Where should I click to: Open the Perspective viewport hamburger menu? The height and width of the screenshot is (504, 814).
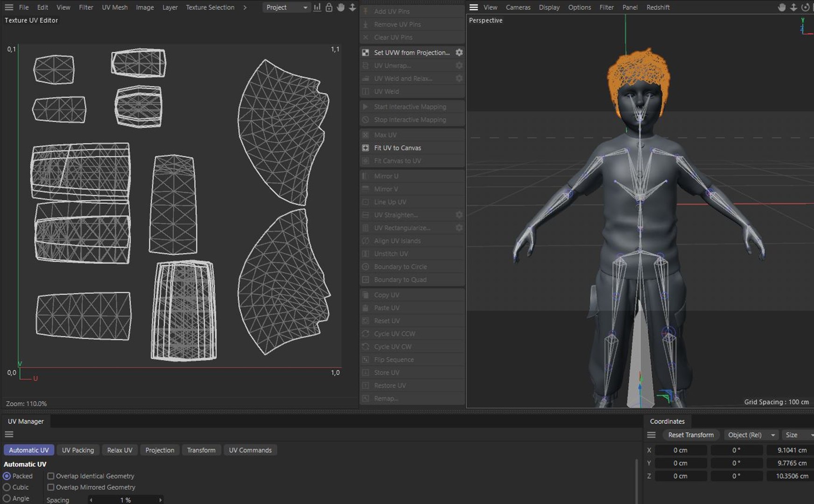[474, 7]
